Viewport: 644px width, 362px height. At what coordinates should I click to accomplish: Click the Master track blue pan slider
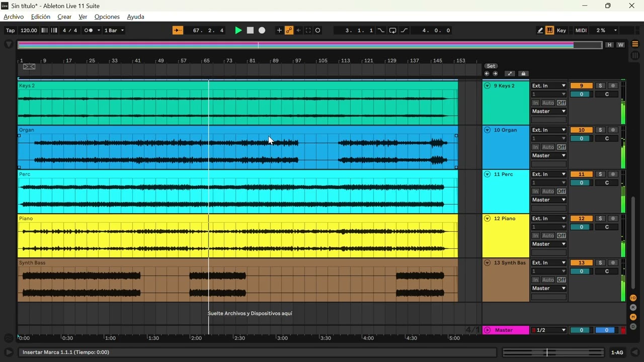[606, 330]
